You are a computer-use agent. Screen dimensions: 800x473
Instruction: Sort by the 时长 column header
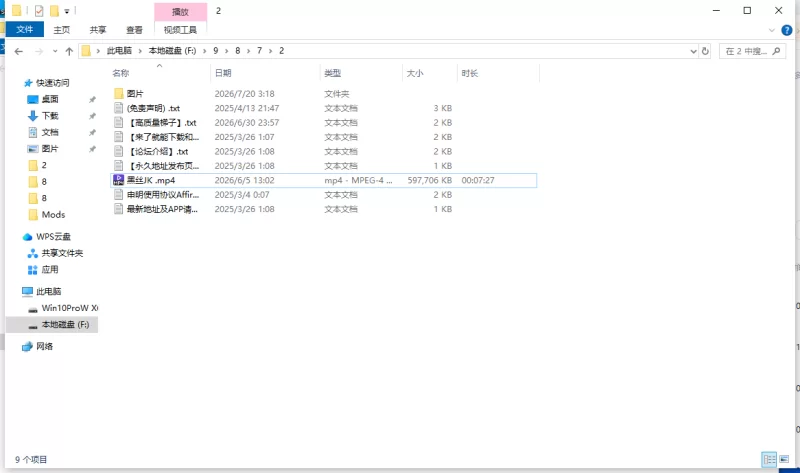(469, 73)
